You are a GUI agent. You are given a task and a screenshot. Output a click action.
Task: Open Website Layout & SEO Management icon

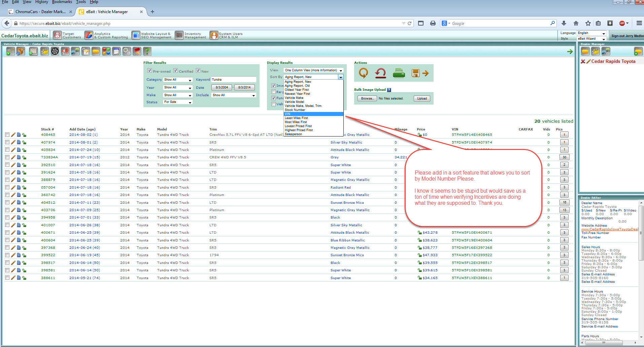[x=136, y=35]
